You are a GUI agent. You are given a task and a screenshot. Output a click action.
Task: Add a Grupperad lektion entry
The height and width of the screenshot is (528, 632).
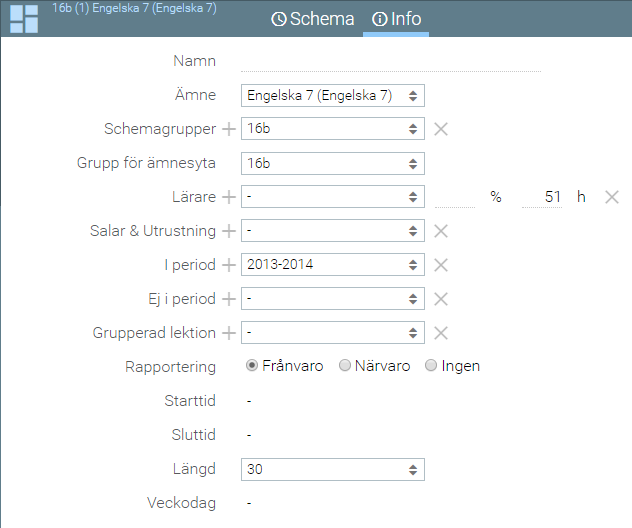point(228,333)
